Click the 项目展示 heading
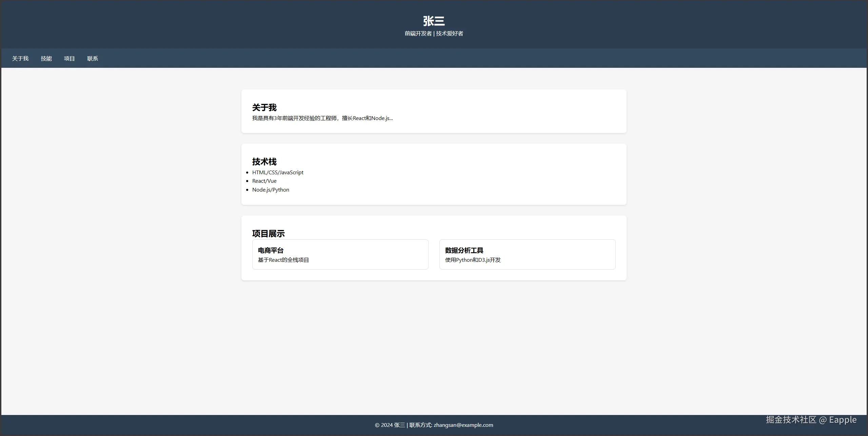Viewport: 868px width, 436px height. (x=268, y=234)
